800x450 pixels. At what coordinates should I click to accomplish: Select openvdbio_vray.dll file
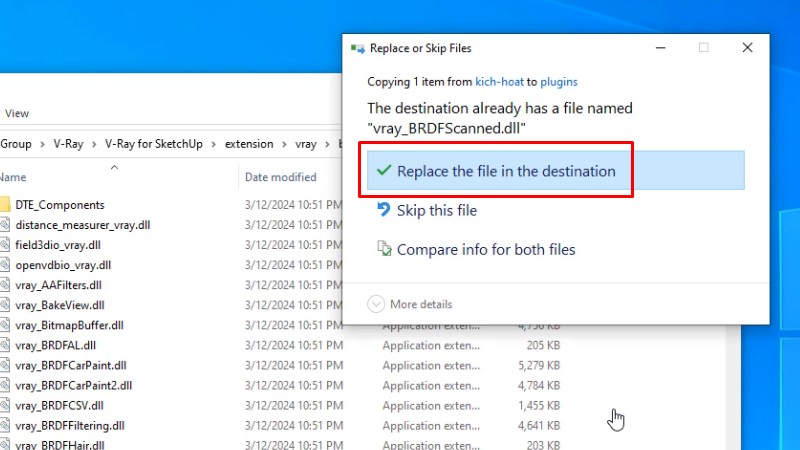63,265
